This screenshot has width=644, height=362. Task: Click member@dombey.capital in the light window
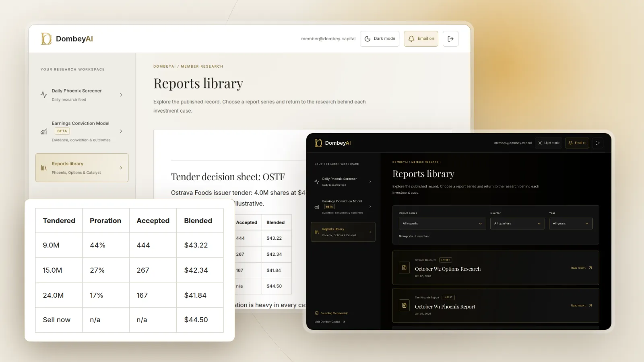pyautogui.click(x=328, y=39)
